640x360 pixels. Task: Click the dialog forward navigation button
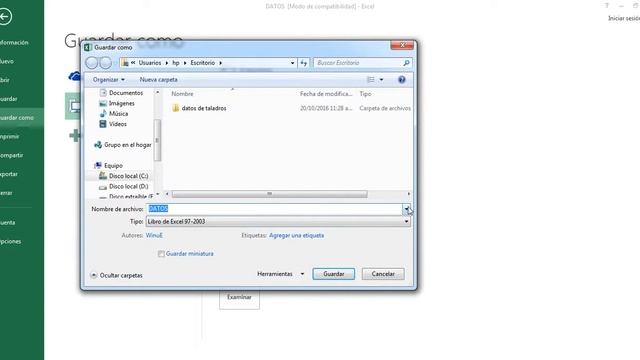pyautogui.click(x=106, y=63)
